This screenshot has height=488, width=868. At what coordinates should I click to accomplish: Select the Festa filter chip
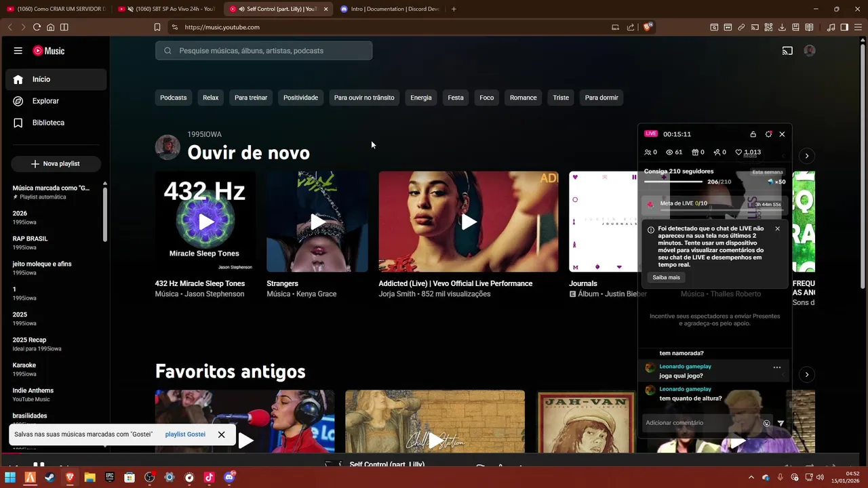coord(456,98)
